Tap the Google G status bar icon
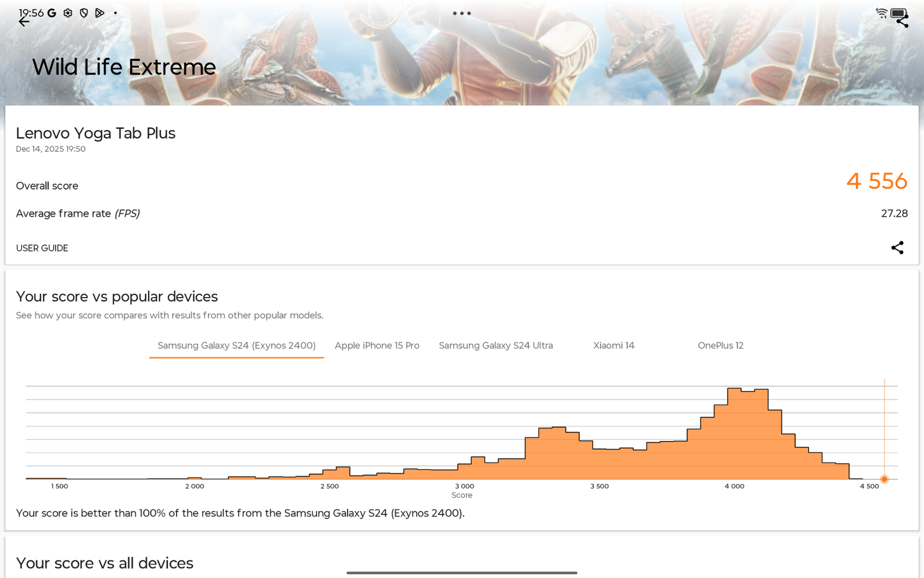The image size is (924, 578). (52, 13)
